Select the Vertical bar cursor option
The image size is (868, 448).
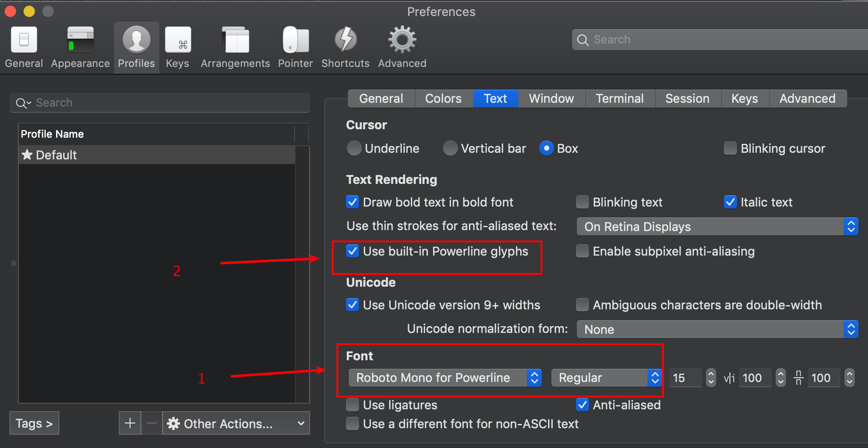[x=450, y=149]
